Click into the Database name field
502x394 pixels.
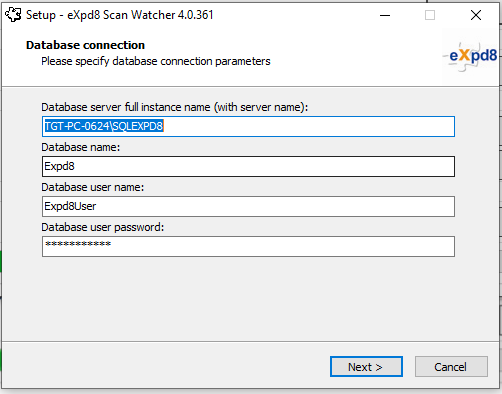[x=248, y=166]
